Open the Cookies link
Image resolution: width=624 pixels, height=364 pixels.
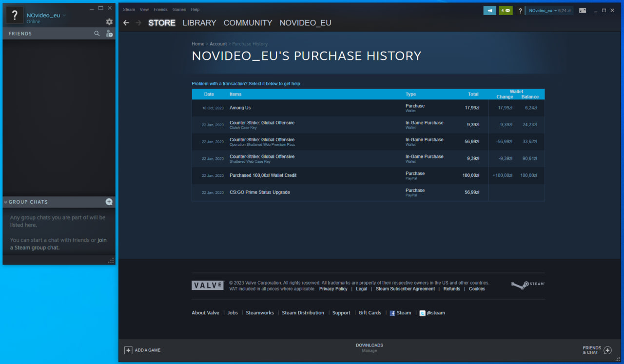tap(477, 289)
